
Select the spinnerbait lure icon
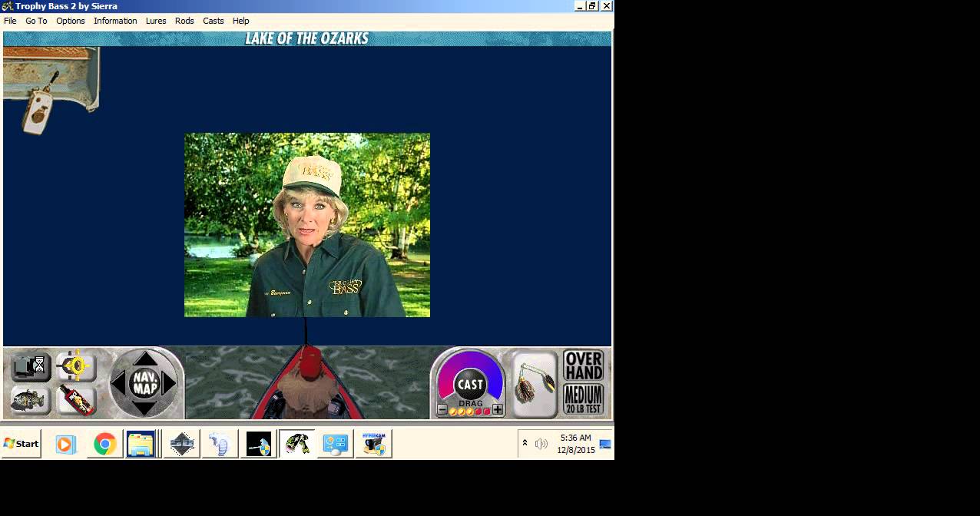pyautogui.click(x=534, y=384)
